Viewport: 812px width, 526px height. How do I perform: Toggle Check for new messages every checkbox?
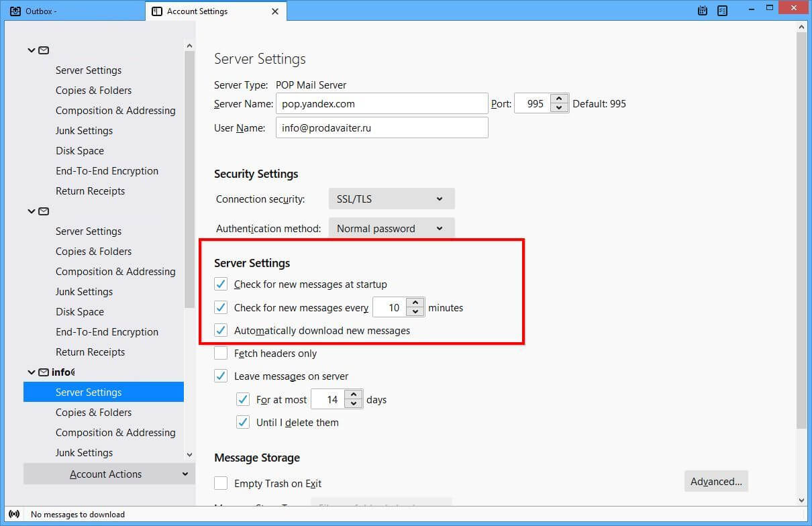point(221,307)
